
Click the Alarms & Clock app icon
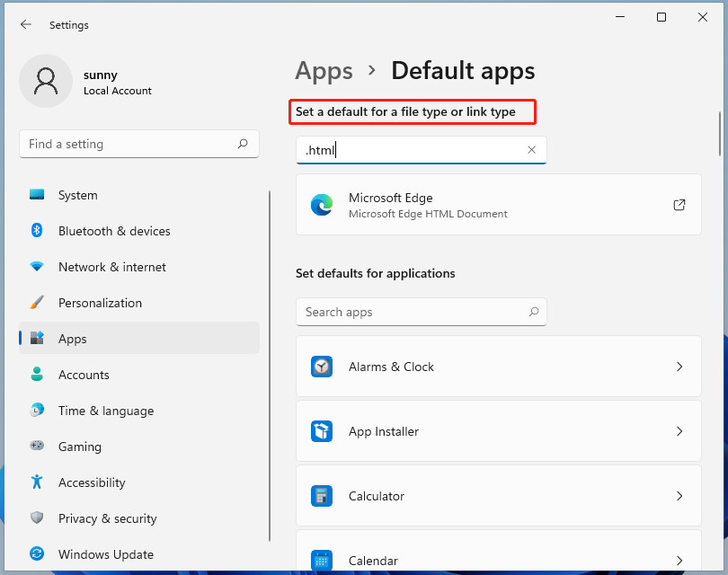pyautogui.click(x=322, y=367)
